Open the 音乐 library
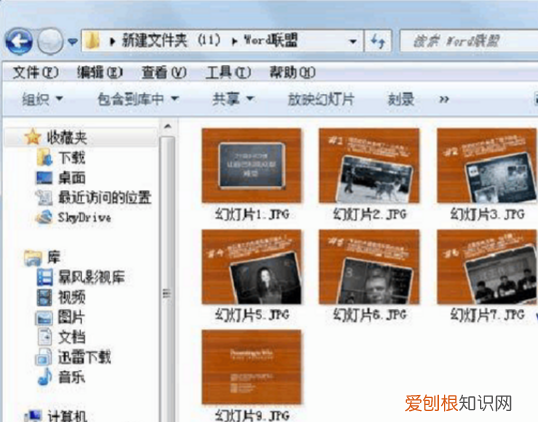Image resolution: width=538 pixels, height=422 pixels. click(72, 377)
